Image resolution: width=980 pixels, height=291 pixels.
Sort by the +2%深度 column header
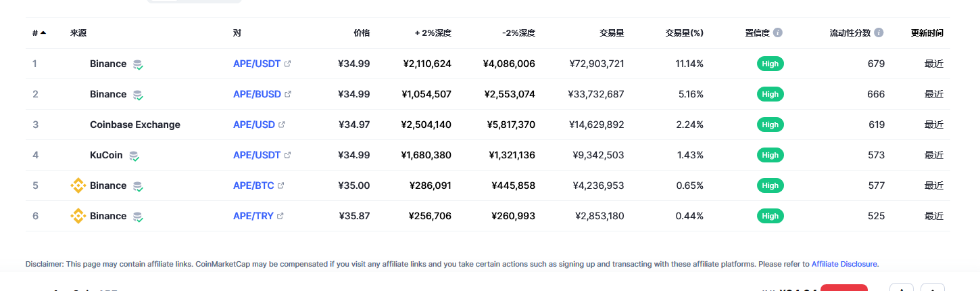click(433, 32)
